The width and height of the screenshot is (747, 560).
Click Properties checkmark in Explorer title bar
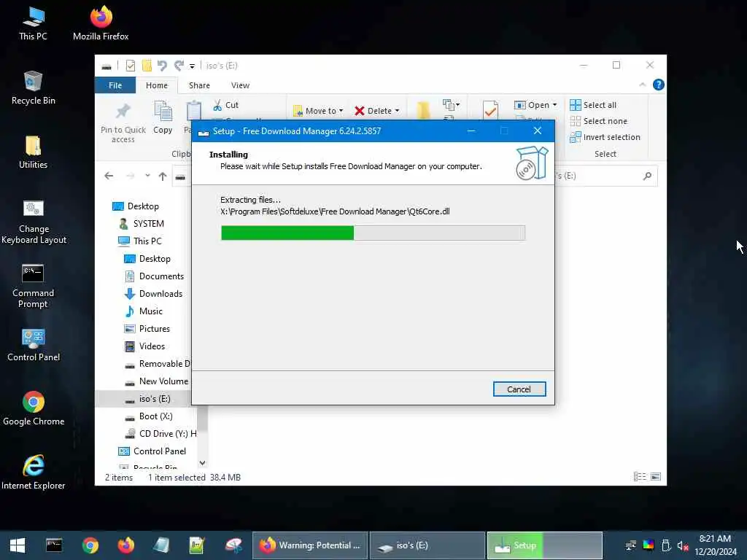[x=130, y=66]
